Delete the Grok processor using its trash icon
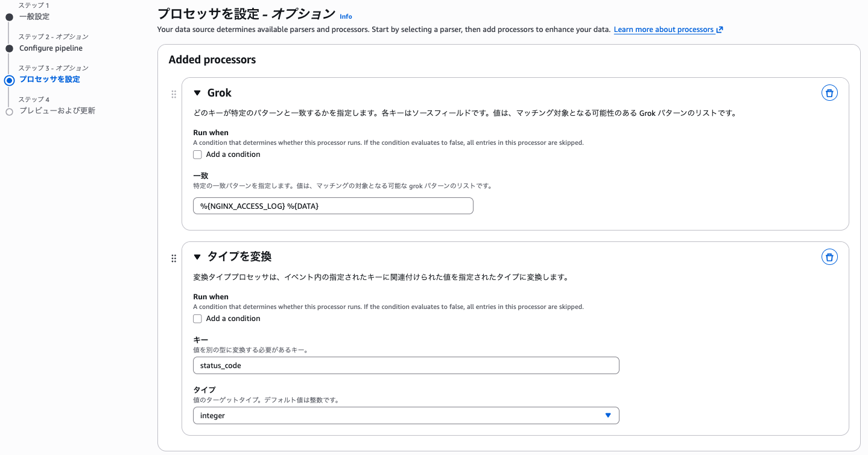The image size is (868, 455). click(829, 92)
